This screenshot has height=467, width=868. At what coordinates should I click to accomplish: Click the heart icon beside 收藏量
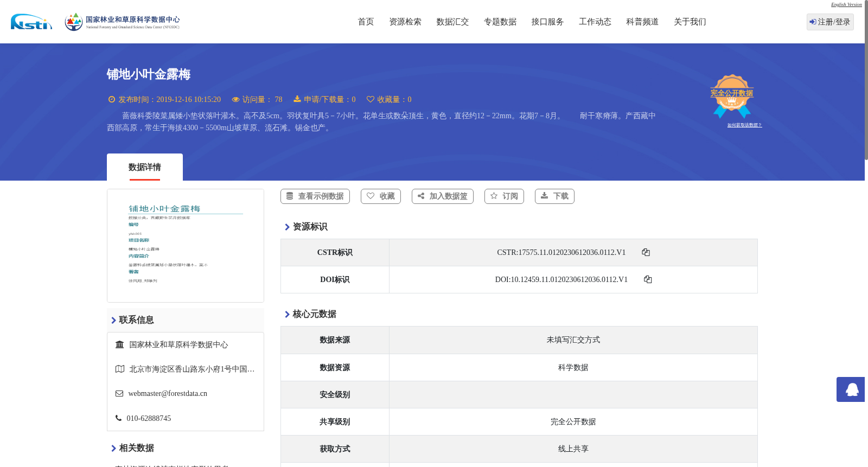point(371,99)
